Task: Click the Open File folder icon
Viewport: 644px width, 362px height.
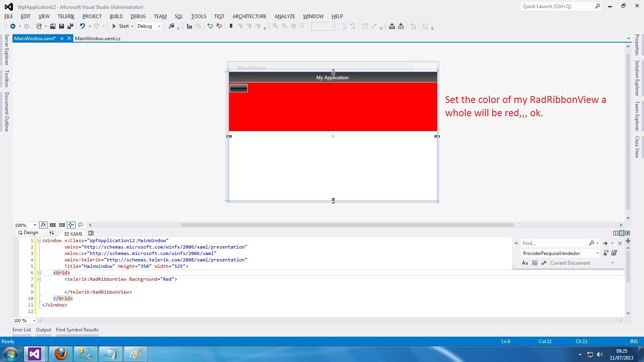Action: tap(53, 26)
